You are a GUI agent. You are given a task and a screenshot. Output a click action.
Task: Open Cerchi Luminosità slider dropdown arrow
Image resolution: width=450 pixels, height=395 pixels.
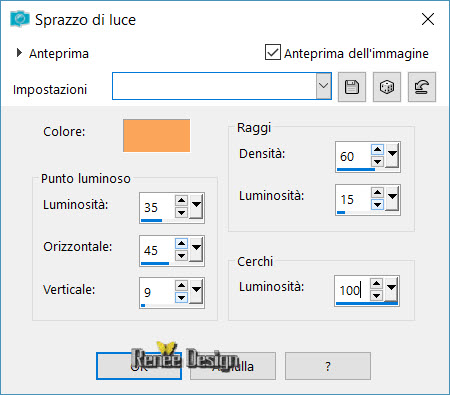point(391,289)
